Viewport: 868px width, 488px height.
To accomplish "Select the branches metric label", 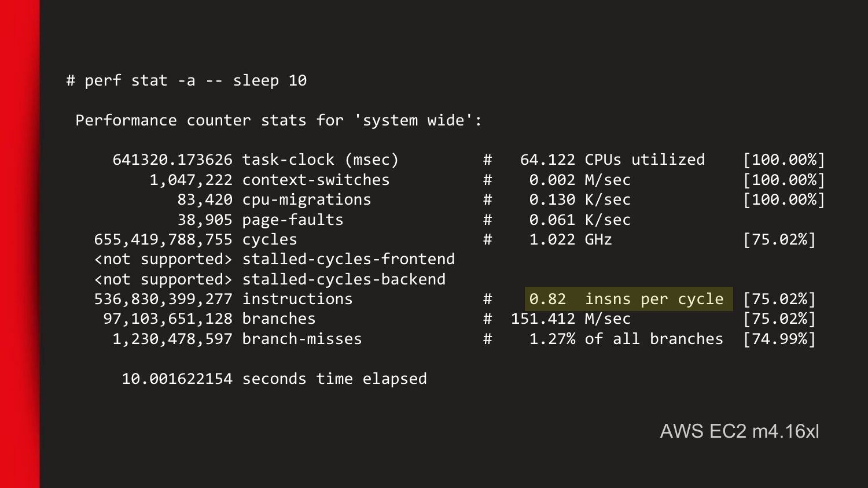I will click(279, 319).
